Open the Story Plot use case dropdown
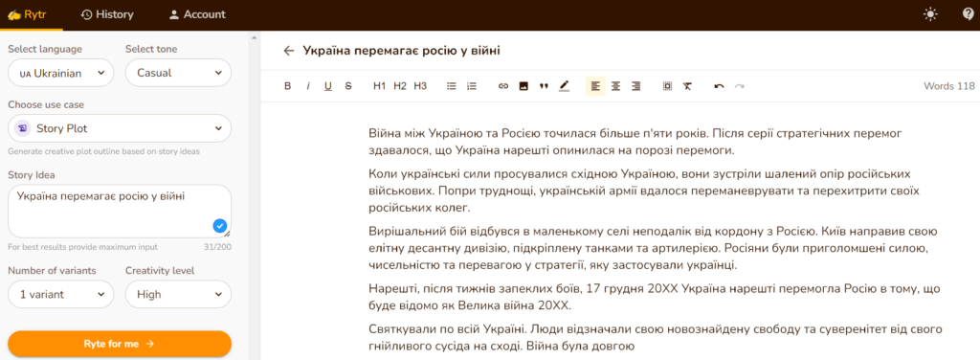Viewport: 980px width, 360px height. pyautogui.click(x=120, y=128)
